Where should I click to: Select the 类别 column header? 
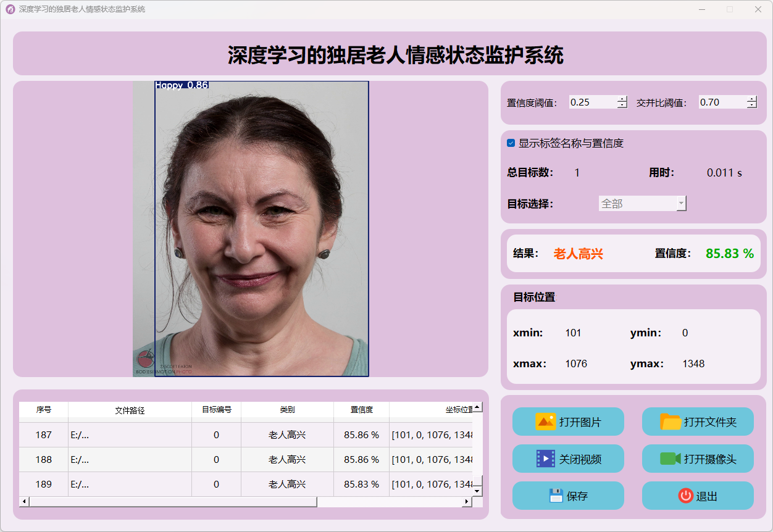(x=287, y=410)
